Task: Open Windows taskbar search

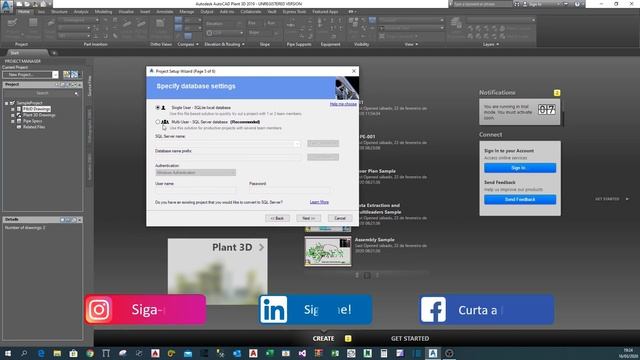Action: 24,353
